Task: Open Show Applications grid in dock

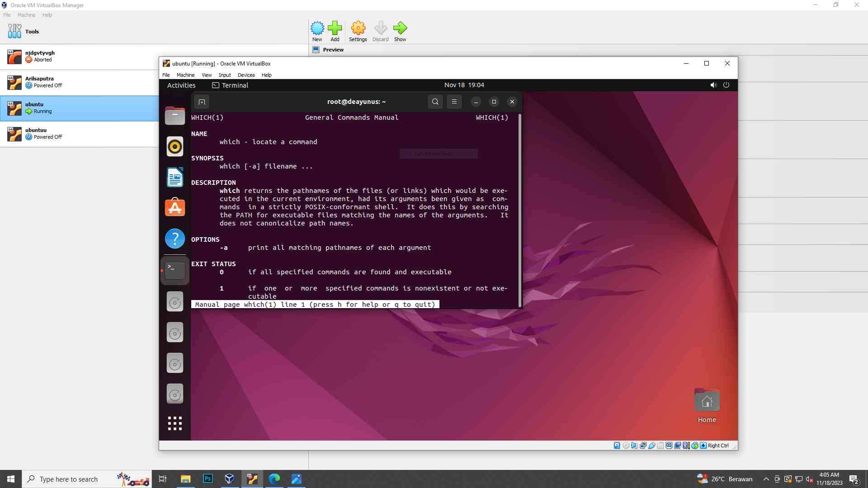Action: tap(175, 423)
